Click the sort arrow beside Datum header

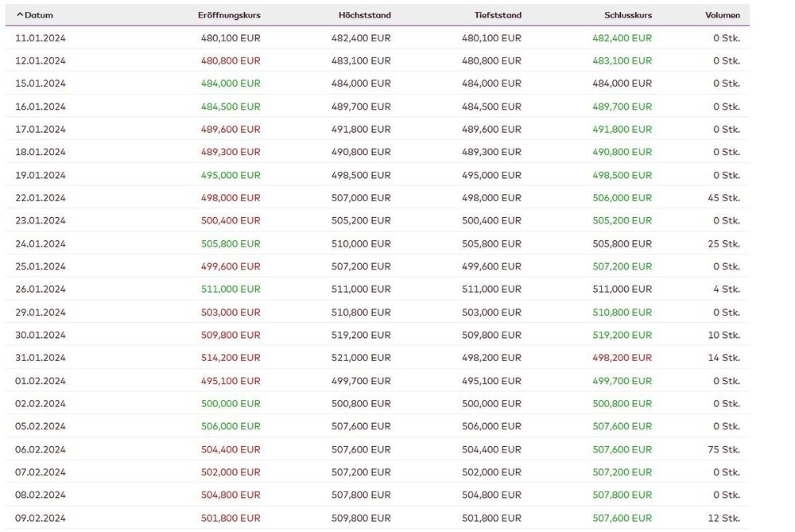[x=20, y=15]
